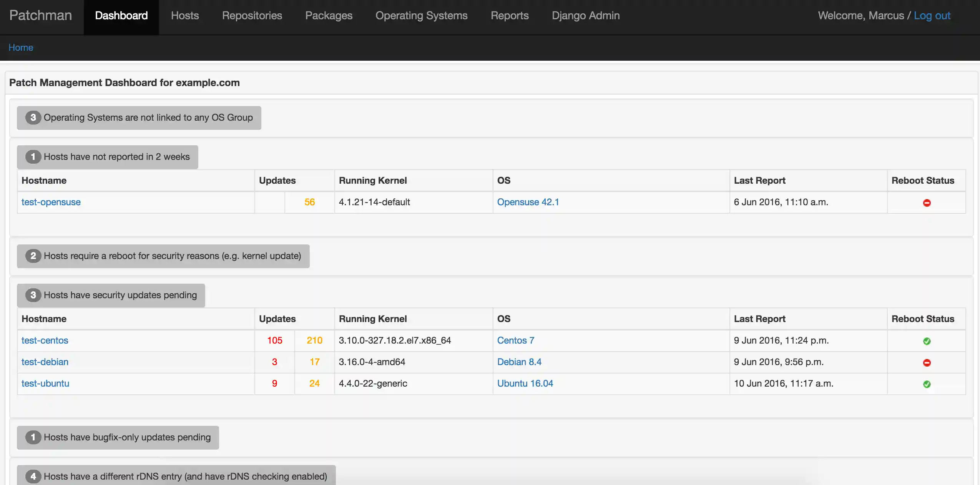Image resolution: width=980 pixels, height=485 pixels.
Task: Click green reboot status icon for test-ubuntu
Action: point(927,384)
